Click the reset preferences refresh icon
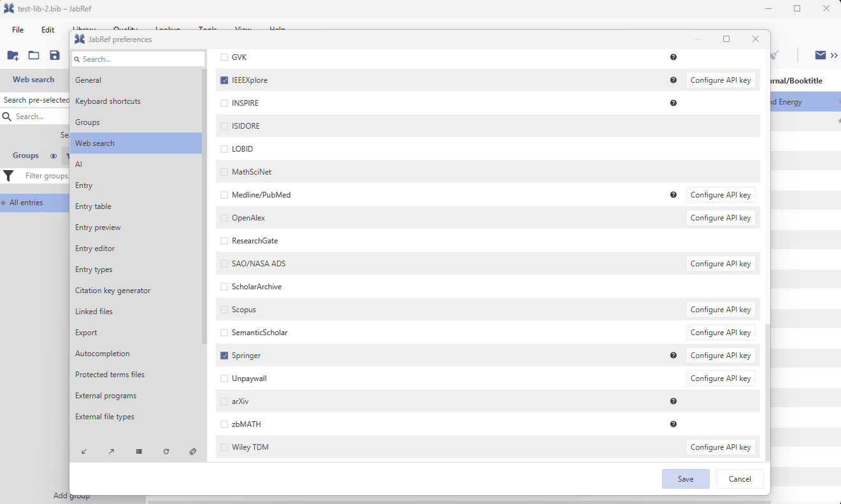Screen dimensions: 841x504 pyautogui.click(x=166, y=451)
